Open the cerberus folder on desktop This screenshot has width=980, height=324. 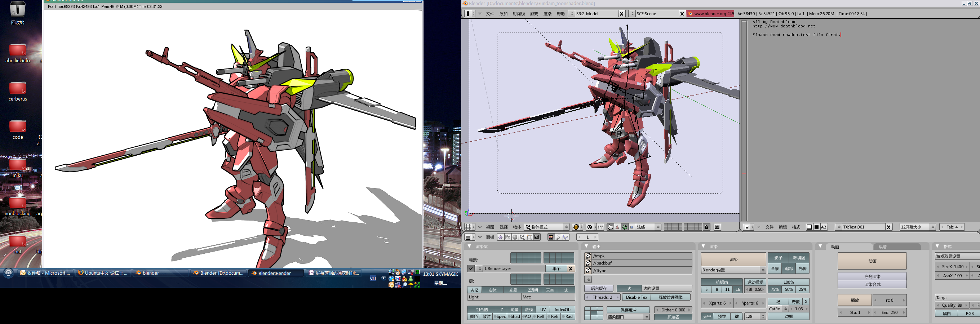[18, 91]
